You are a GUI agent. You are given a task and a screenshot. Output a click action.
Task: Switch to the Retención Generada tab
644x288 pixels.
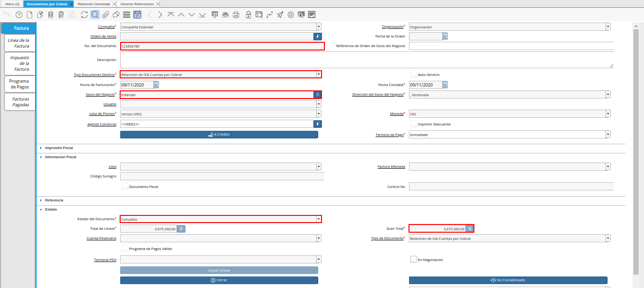[x=94, y=4]
